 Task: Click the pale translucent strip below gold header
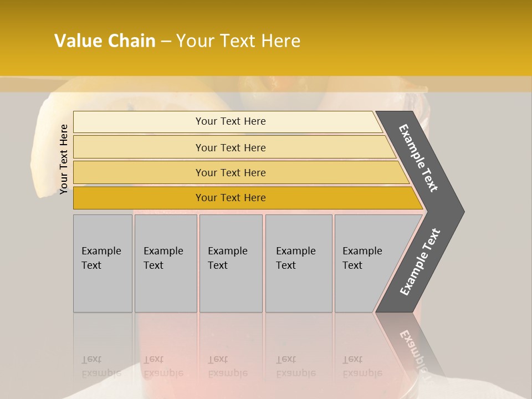pyautogui.click(x=266, y=84)
